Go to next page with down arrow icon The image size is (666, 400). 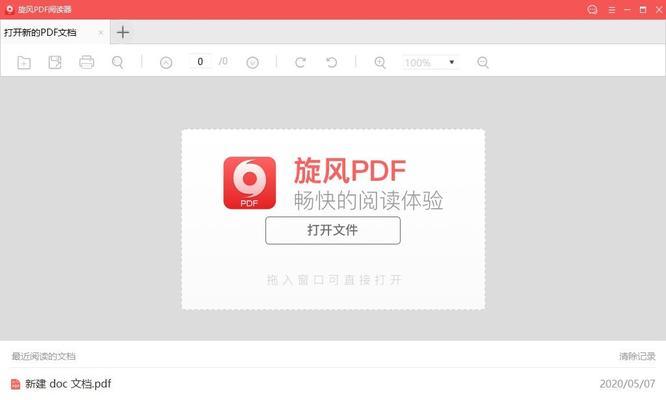pos(253,63)
